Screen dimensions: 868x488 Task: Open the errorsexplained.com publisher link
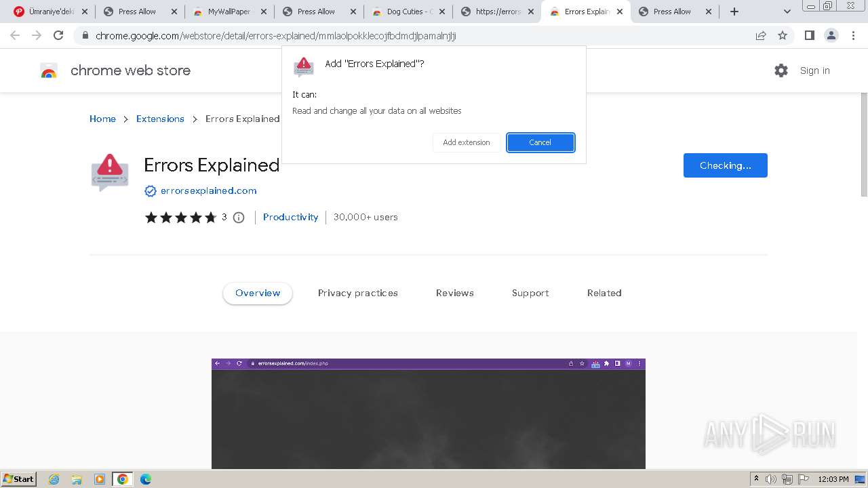coord(208,190)
